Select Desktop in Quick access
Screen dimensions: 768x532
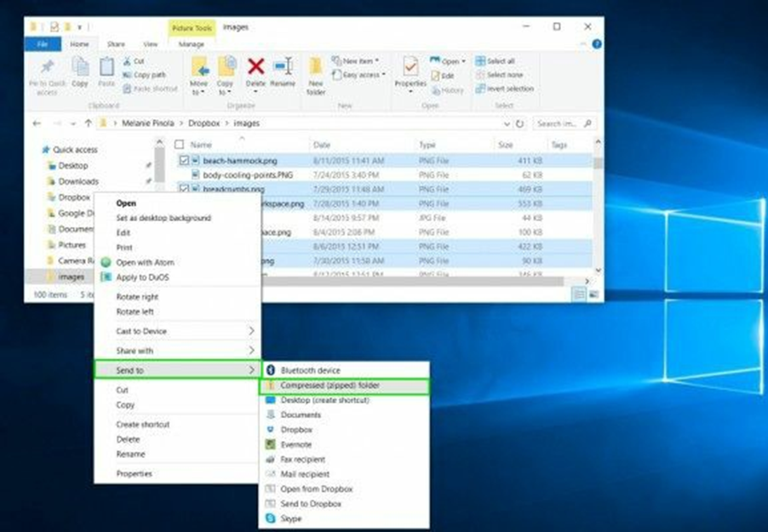click(x=73, y=166)
